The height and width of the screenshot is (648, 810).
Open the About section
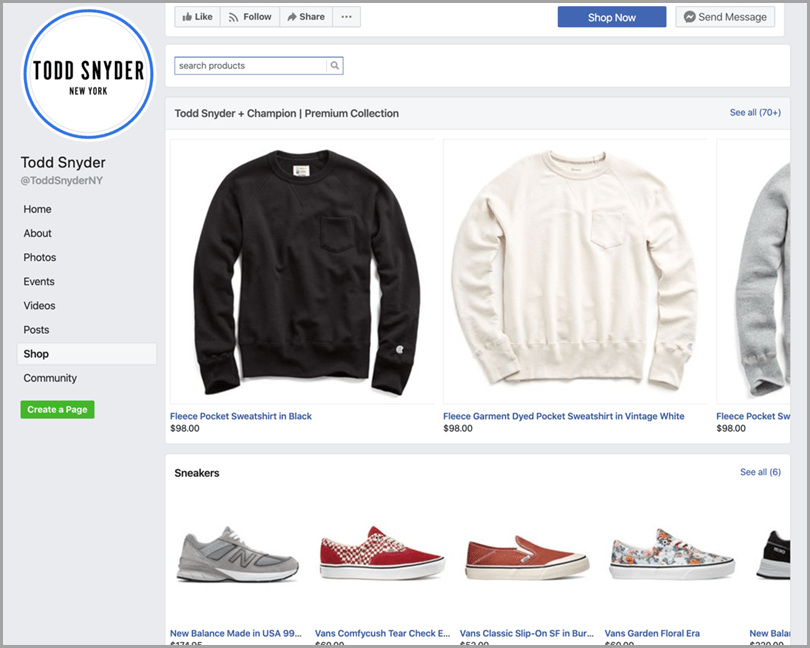(37, 234)
